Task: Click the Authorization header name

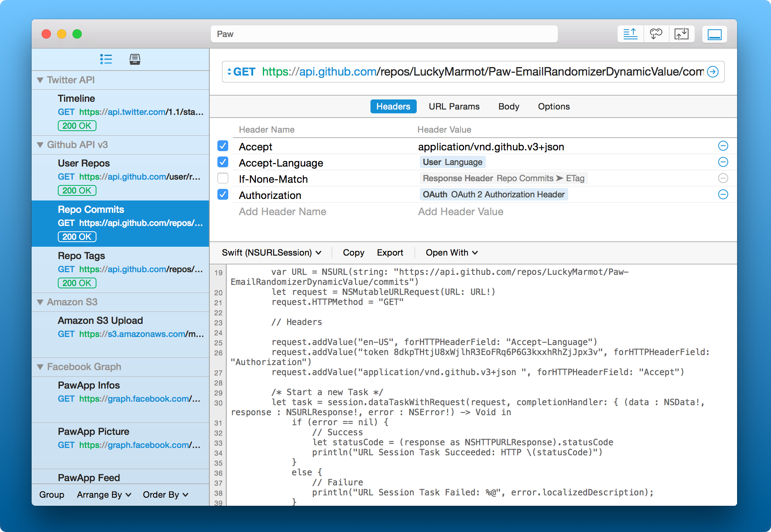Action: click(x=270, y=195)
